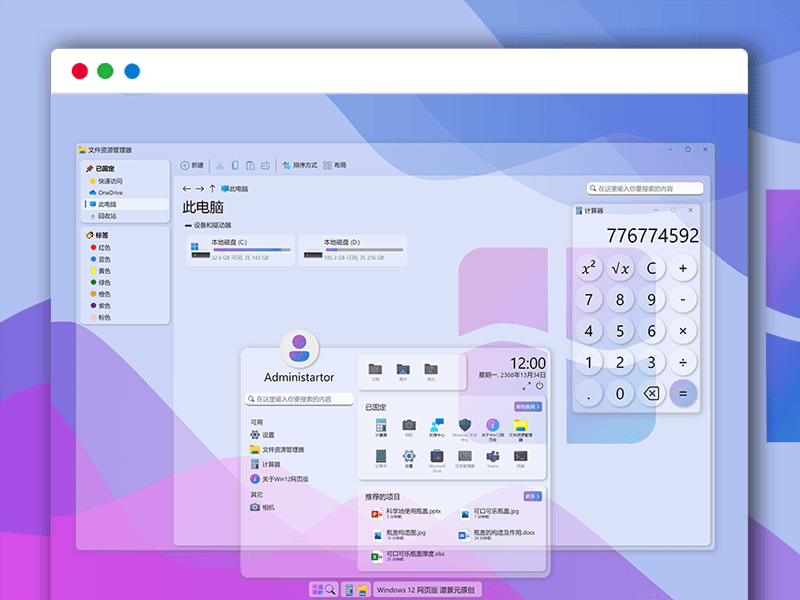
Task: Click the fullscreen expand icon in start menu
Action: (527, 386)
